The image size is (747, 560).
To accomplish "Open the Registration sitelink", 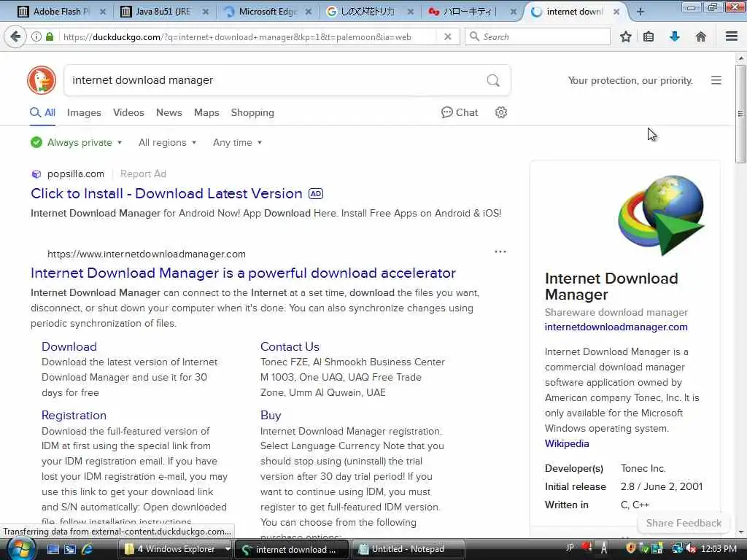I will (74, 415).
